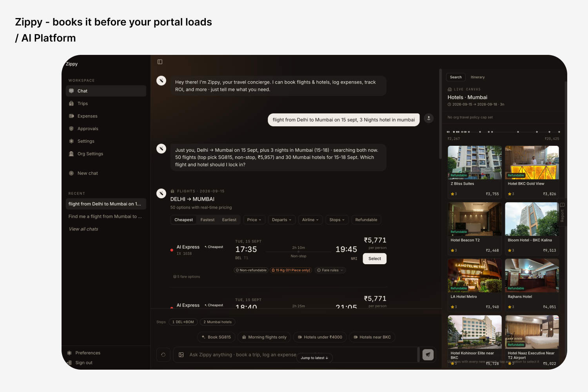The height and width of the screenshot is (392, 588).
Task: Click Hotels near BKC suggestion
Action: point(372,337)
